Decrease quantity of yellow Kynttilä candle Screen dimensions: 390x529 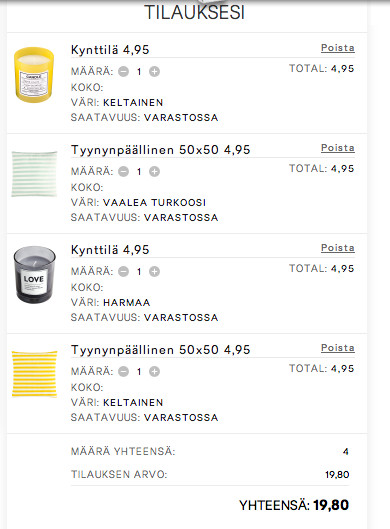tap(123, 72)
